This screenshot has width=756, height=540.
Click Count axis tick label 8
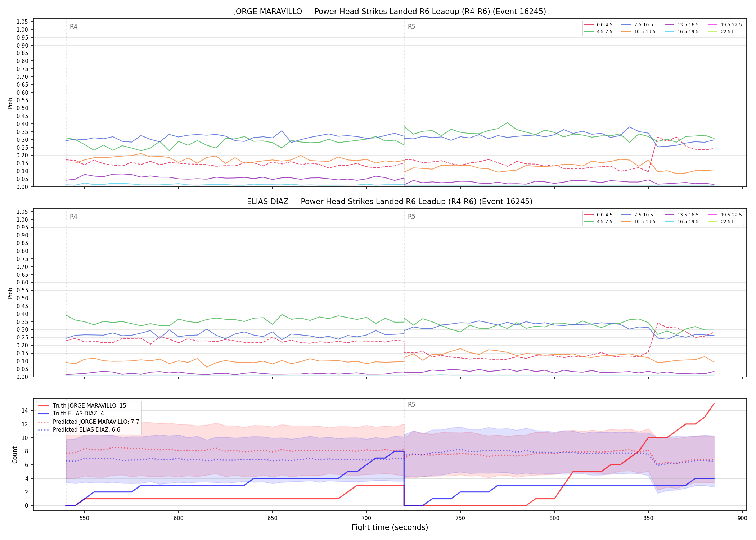coord(26,451)
